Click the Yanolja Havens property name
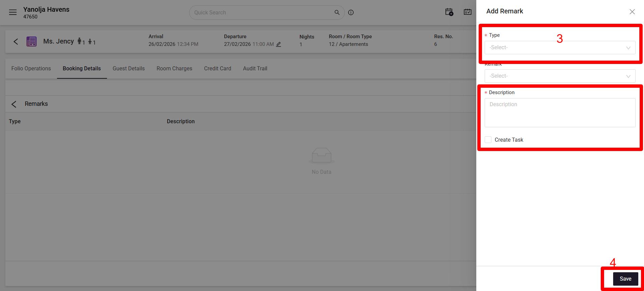Screen dimensions: 644x291 click(x=46, y=9)
